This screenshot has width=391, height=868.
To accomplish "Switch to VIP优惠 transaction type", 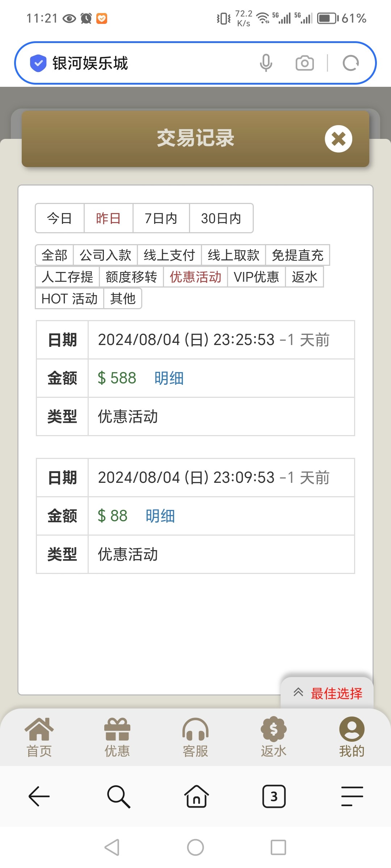I will click(x=256, y=277).
